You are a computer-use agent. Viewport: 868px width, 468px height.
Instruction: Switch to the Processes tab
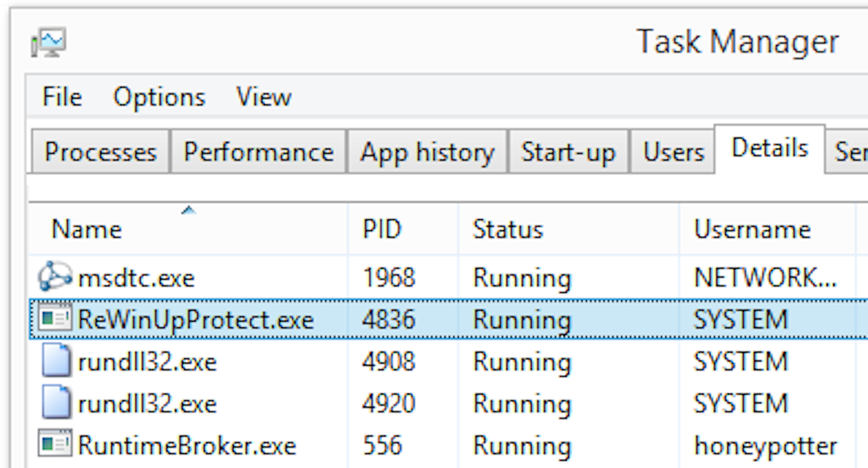tap(100, 152)
